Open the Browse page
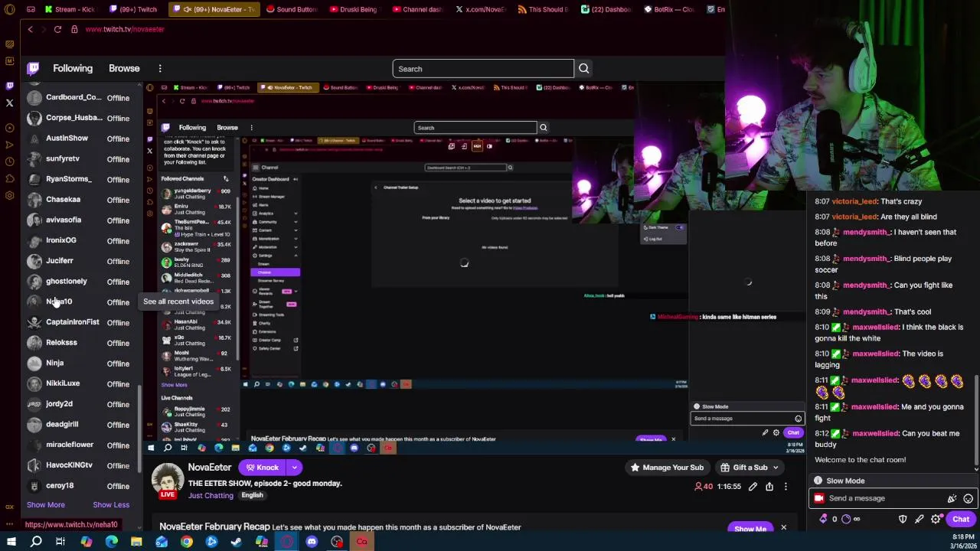Screen dimensions: 980x551 point(124,69)
